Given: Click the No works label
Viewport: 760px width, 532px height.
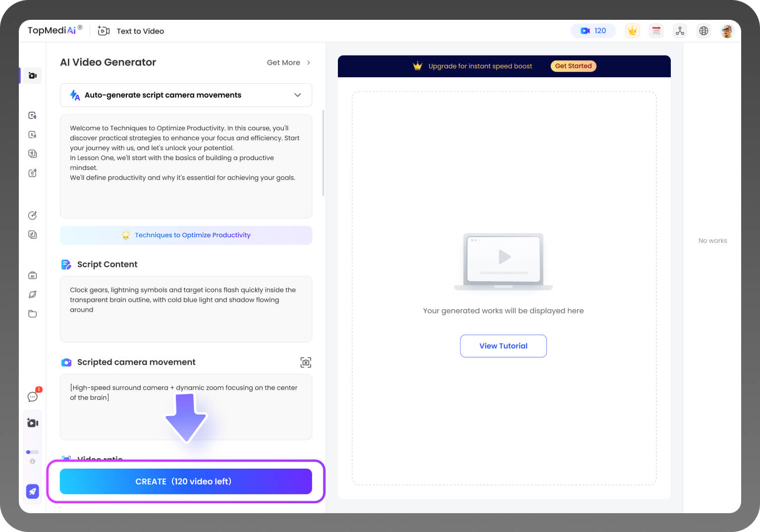Looking at the screenshot, I should point(712,241).
